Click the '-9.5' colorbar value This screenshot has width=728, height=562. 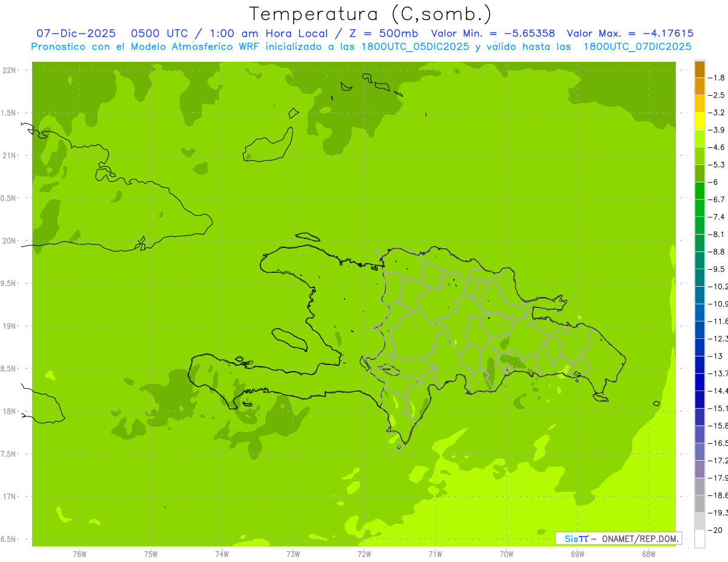718,269
